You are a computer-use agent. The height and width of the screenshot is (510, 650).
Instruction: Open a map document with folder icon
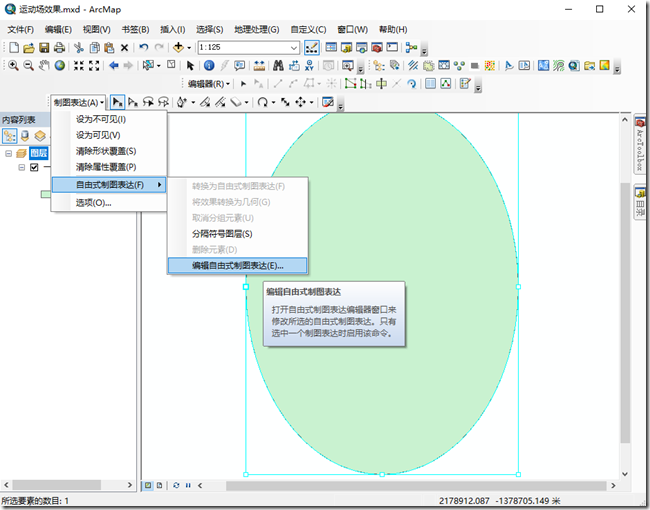tap(29, 48)
